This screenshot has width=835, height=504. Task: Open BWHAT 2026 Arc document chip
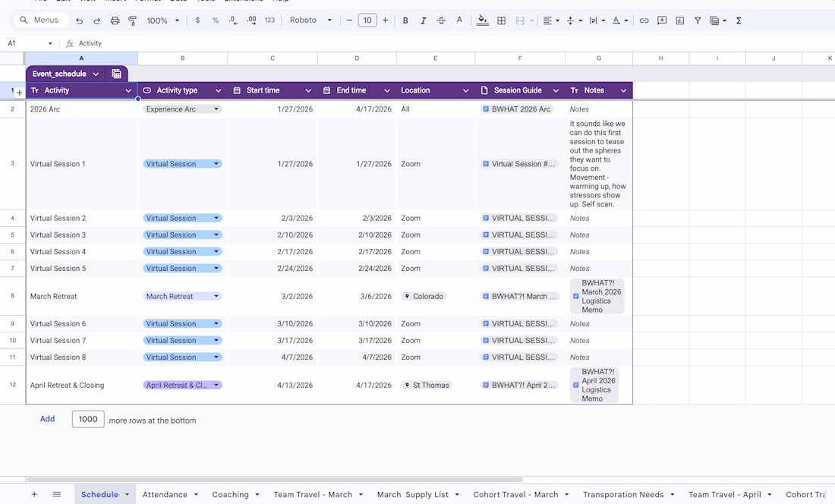(516, 109)
